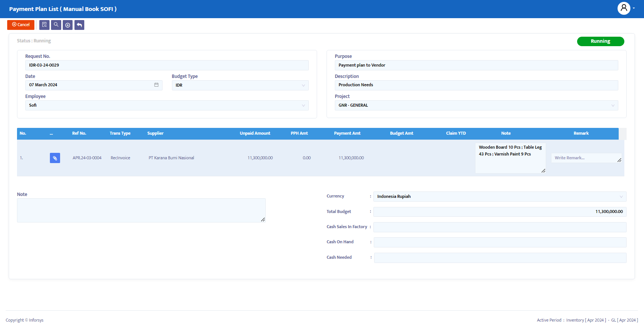
Task: Click PPH amount 0.00 in row 1
Action: click(307, 158)
